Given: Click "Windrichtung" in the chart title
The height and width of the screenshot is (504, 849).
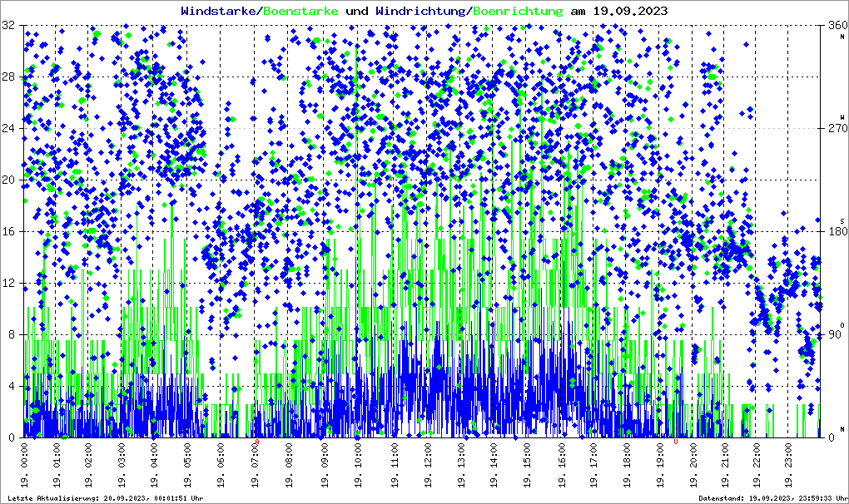Looking at the screenshot, I should pyautogui.click(x=420, y=12).
